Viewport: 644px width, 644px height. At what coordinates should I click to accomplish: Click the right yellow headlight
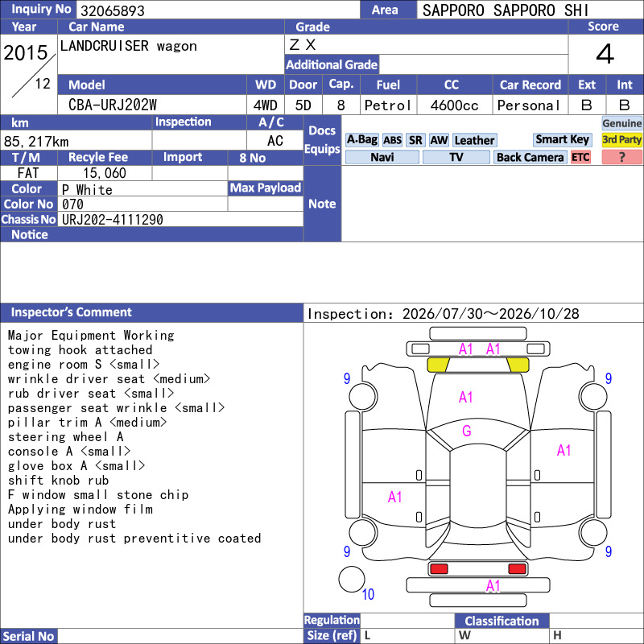coord(518,365)
